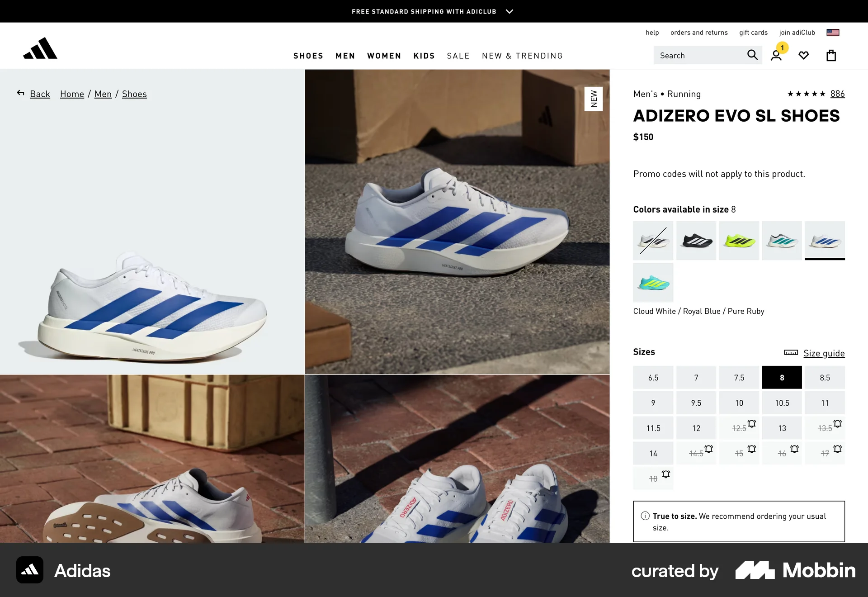Open your account profile icon
The width and height of the screenshot is (868, 597).
pos(777,55)
